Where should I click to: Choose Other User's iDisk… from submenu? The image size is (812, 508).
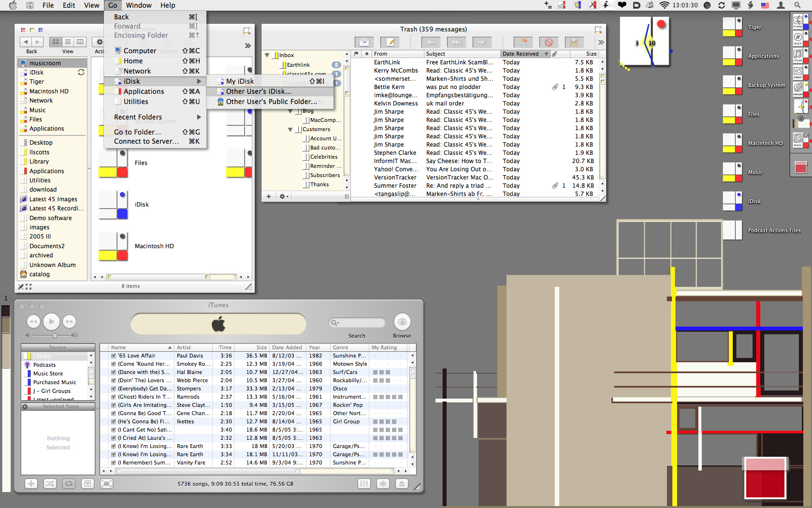(270, 91)
